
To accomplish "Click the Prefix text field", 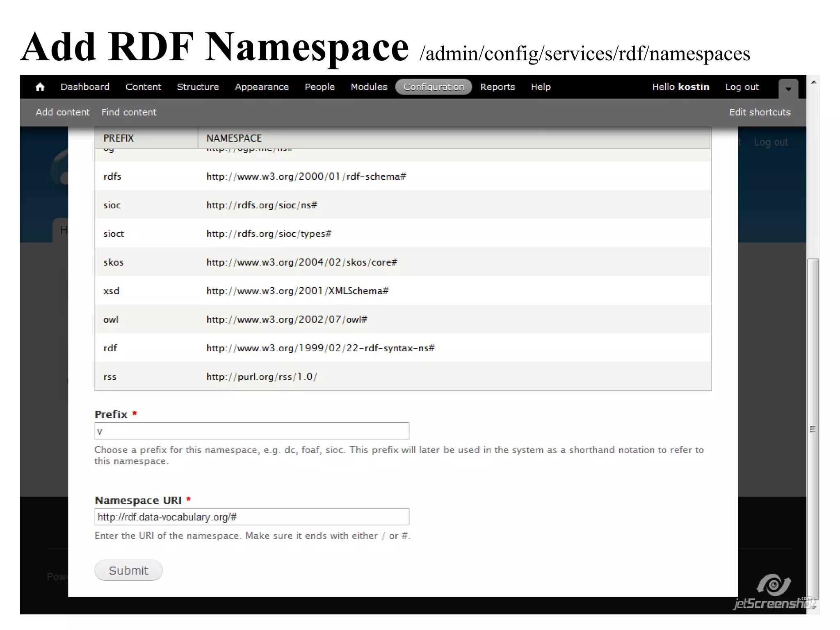I will (252, 431).
